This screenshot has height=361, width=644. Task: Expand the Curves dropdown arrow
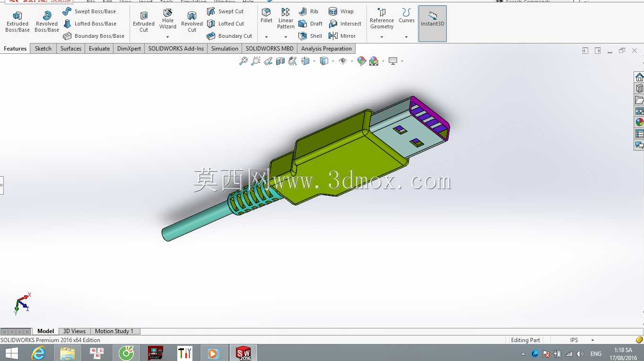coord(407,37)
